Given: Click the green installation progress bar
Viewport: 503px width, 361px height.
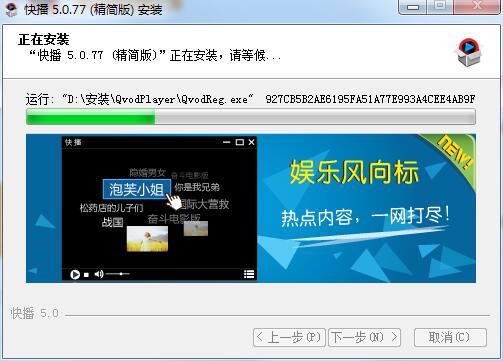Looking at the screenshot, I should click(x=251, y=118).
